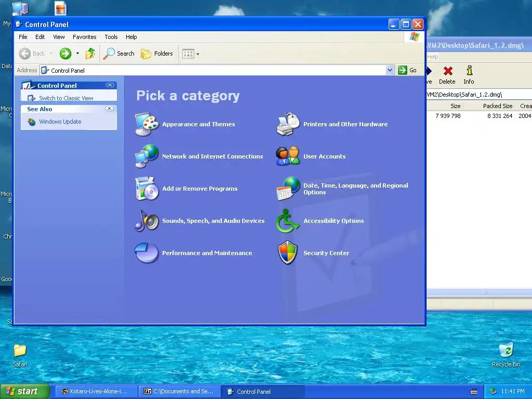
Task: Click the Switch to Classic View icon
Action: (32, 98)
